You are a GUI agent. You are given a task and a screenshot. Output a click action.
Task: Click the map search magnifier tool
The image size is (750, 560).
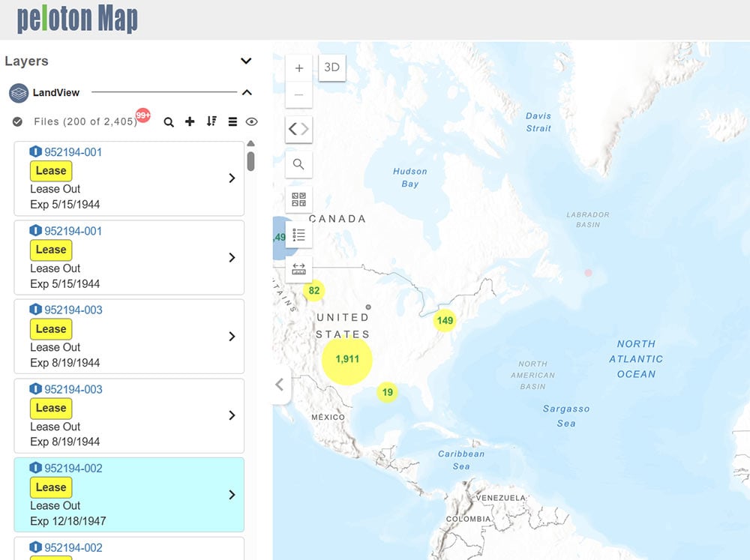click(x=298, y=164)
